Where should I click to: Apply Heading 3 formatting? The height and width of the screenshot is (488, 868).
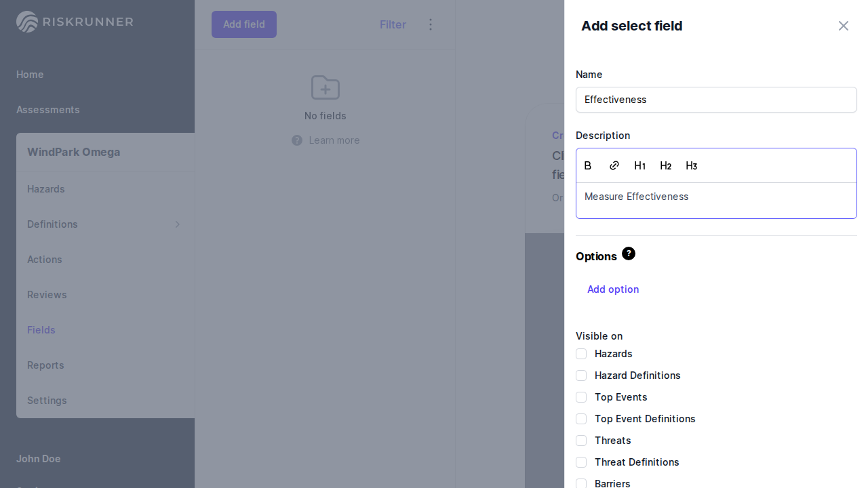point(691,166)
